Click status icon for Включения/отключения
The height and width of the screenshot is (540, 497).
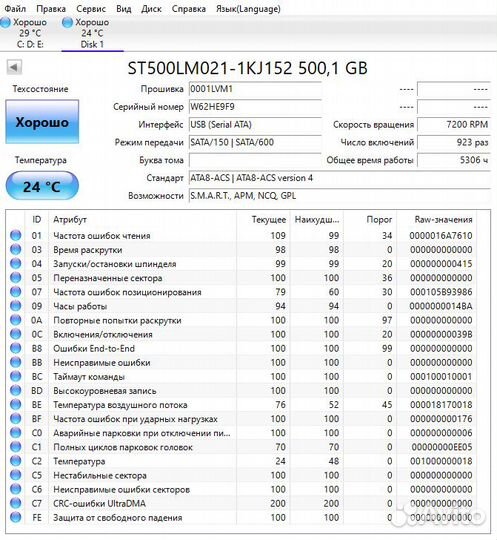pyautogui.click(x=15, y=334)
